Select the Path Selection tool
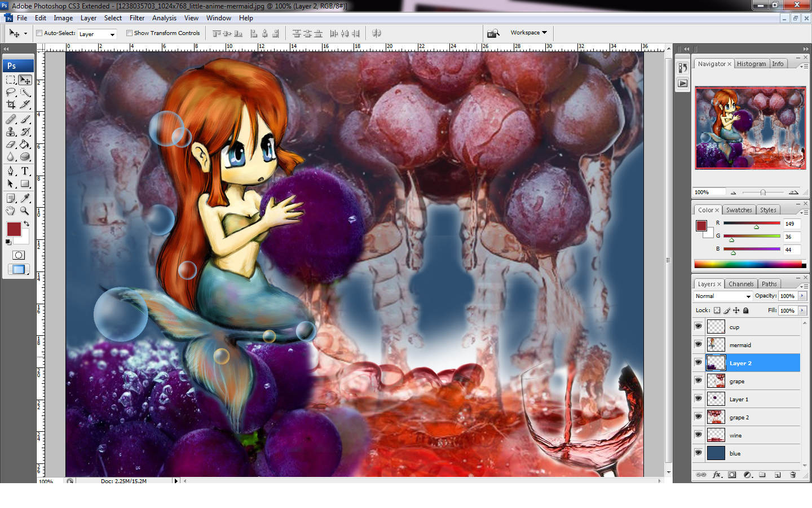812x508 pixels. coord(11,183)
